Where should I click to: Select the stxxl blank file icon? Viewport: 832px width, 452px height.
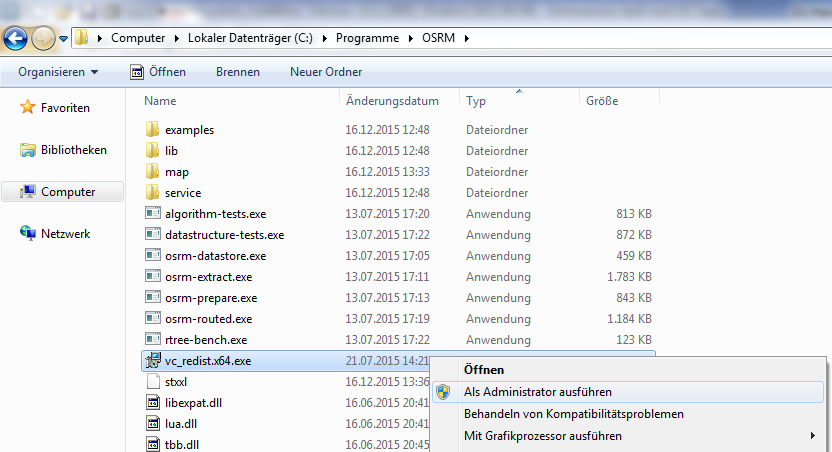point(153,381)
